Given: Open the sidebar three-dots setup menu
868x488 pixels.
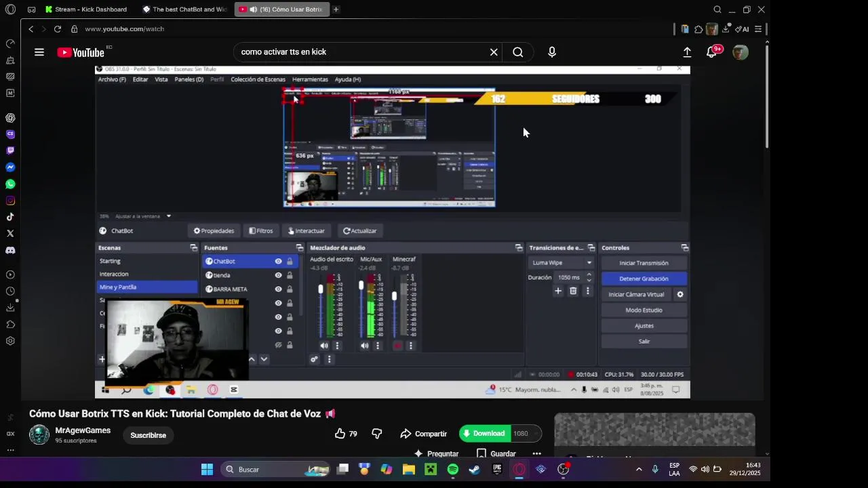Looking at the screenshot, I should click(x=10, y=450).
